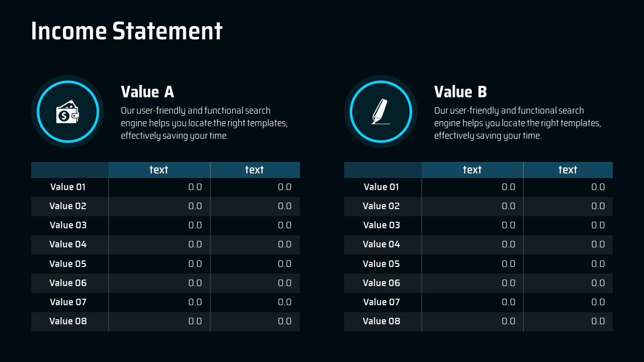This screenshot has height=362, width=644.
Task: Click first 'text' header in right table
Action: pyautogui.click(x=472, y=170)
